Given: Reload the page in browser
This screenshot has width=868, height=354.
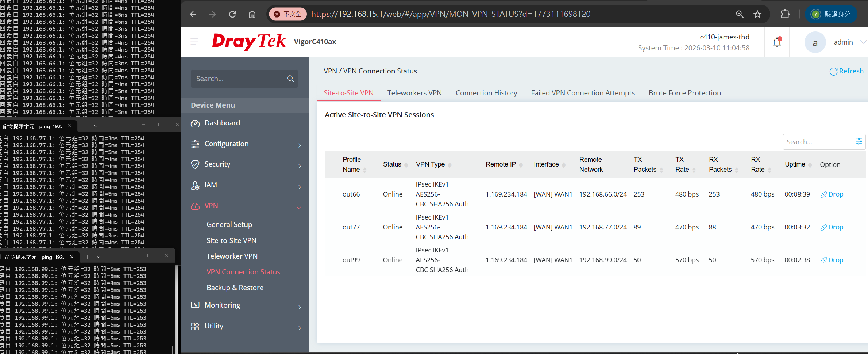Looking at the screenshot, I should click(232, 14).
